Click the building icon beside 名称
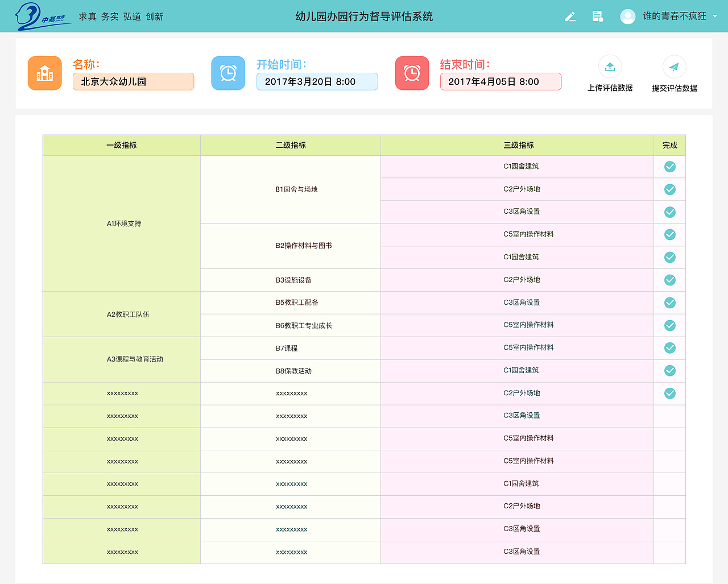Image resolution: width=728 pixels, height=584 pixels. click(x=44, y=73)
